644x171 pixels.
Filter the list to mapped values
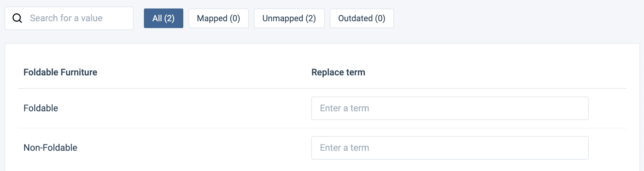pyautogui.click(x=218, y=18)
